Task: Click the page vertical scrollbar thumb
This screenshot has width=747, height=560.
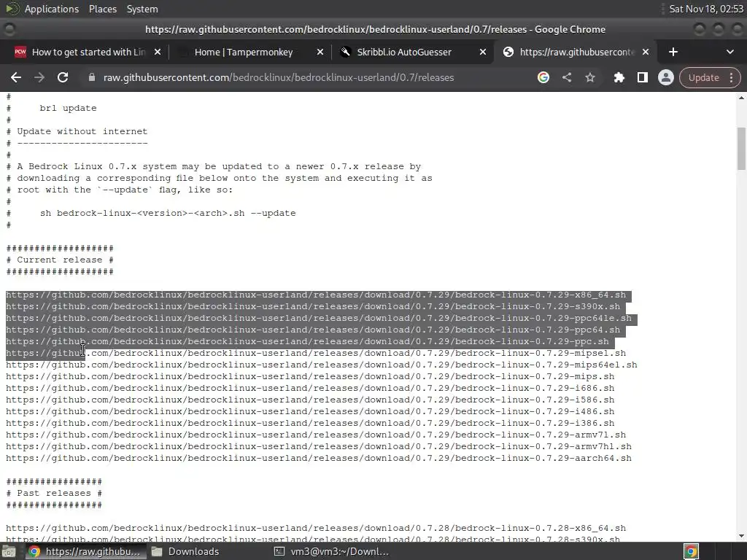Action: coord(741,148)
